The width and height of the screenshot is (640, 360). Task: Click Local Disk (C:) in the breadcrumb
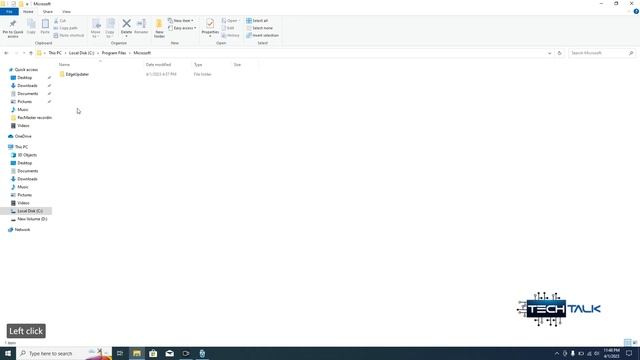[81, 53]
